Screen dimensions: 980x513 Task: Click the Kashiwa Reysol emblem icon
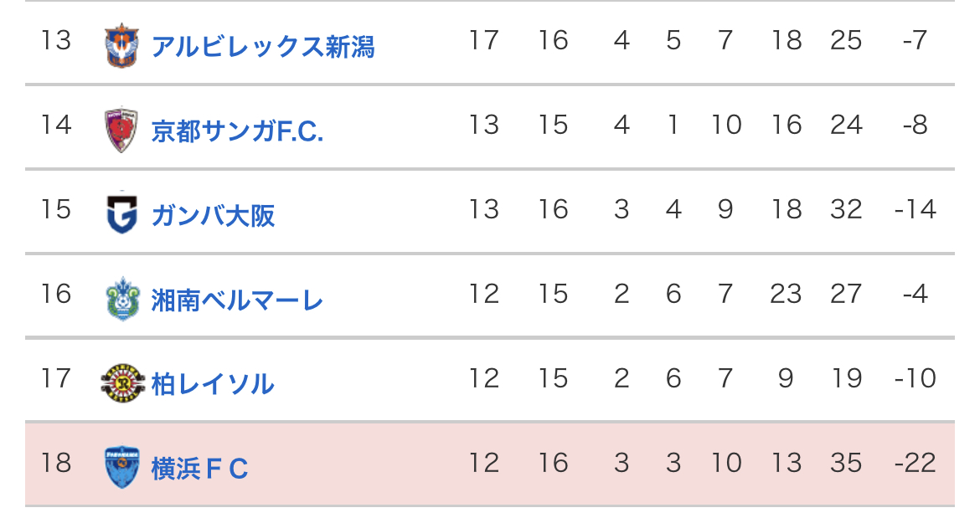122,382
